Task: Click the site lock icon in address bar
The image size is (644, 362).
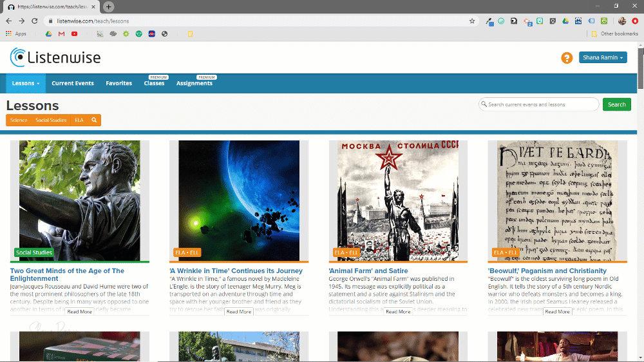Action: [50, 21]
